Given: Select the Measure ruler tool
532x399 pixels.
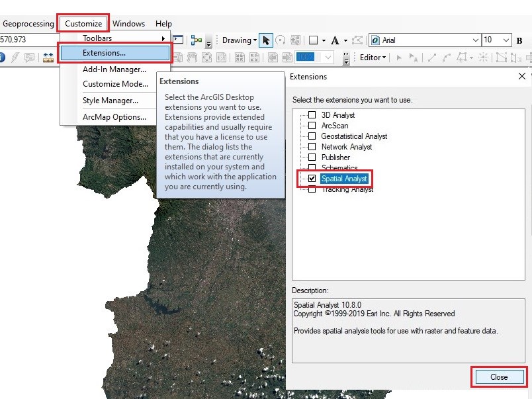Looking at the screenshot, I should (48, 58).
